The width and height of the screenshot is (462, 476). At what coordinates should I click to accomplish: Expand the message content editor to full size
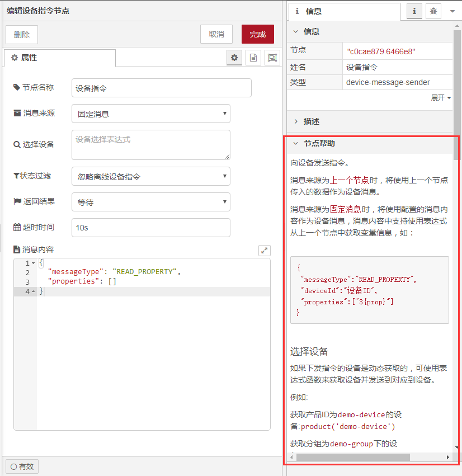[265, 251]
